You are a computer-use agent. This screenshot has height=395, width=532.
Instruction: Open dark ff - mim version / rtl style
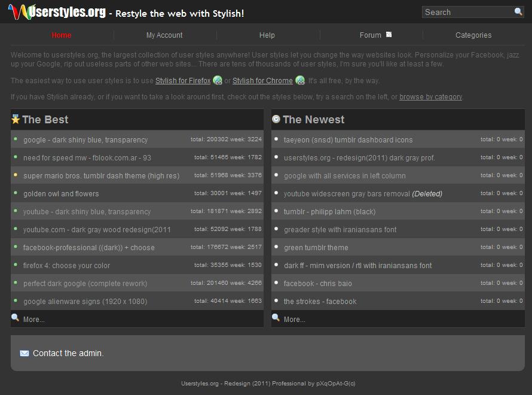[357, 266]
